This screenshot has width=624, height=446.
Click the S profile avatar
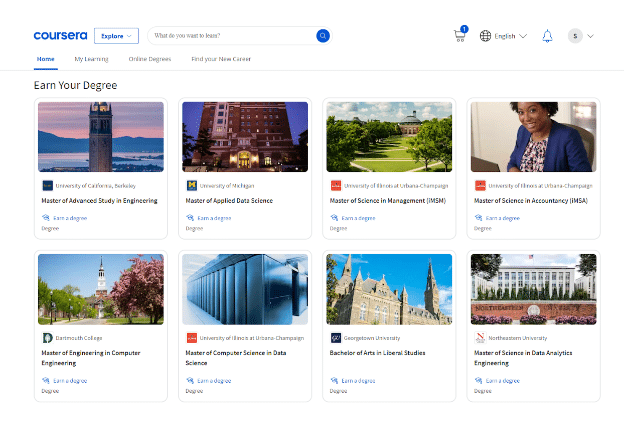[575, 36]
